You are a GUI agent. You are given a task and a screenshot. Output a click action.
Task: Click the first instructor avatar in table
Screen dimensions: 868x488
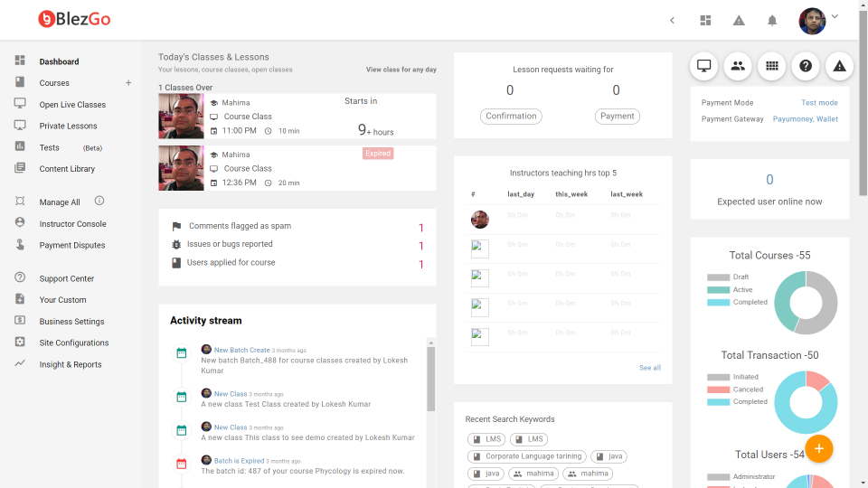480,220
